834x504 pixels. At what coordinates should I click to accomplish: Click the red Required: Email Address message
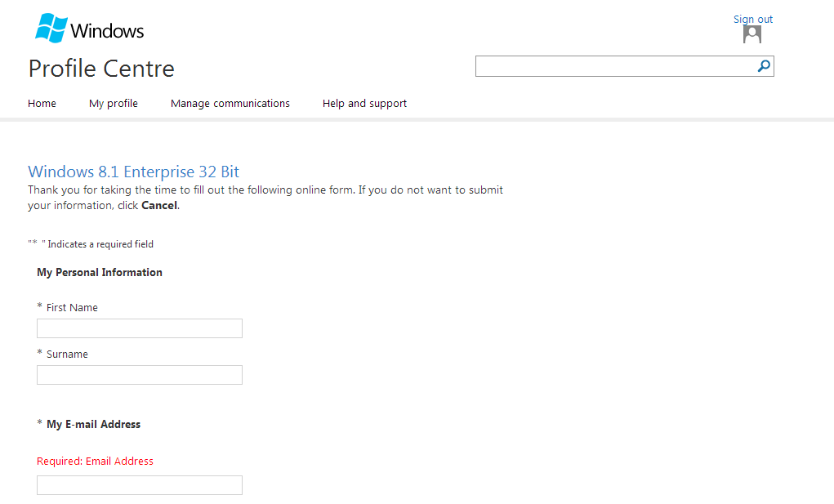[95, 461]
